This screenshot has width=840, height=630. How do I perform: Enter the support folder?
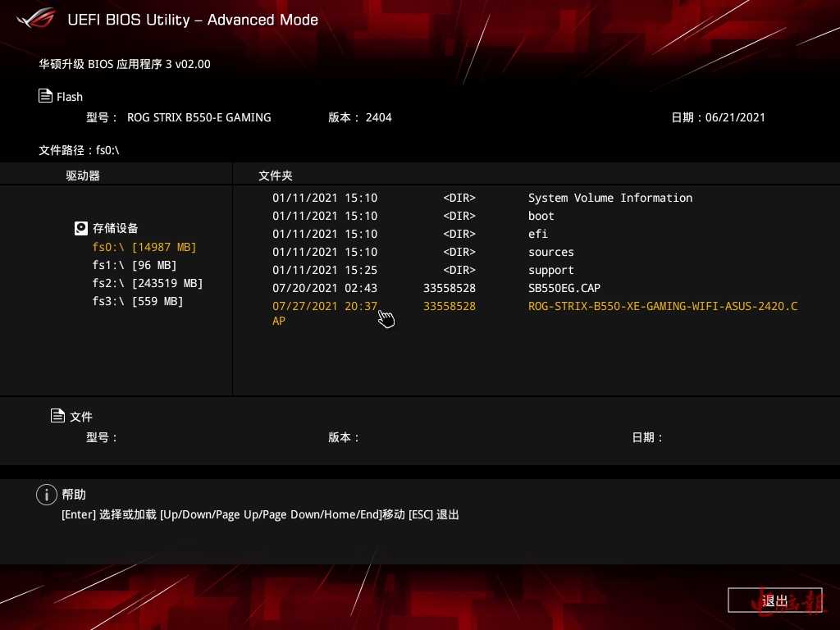tap(550, 270)
